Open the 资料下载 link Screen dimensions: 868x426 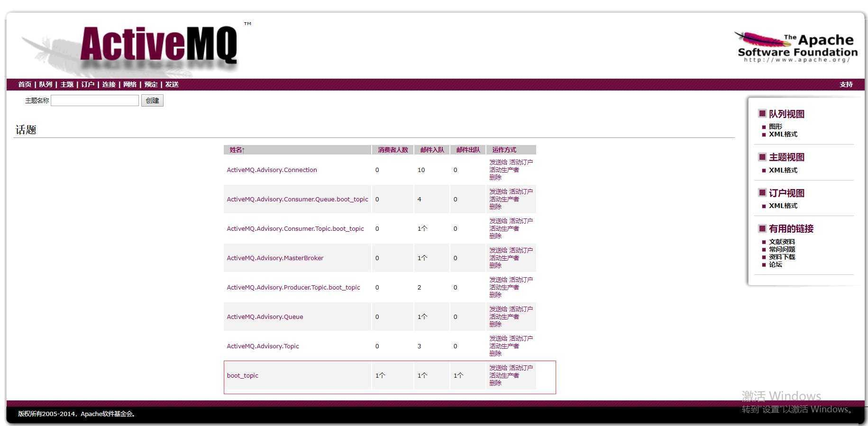click(x=782, y=257)
